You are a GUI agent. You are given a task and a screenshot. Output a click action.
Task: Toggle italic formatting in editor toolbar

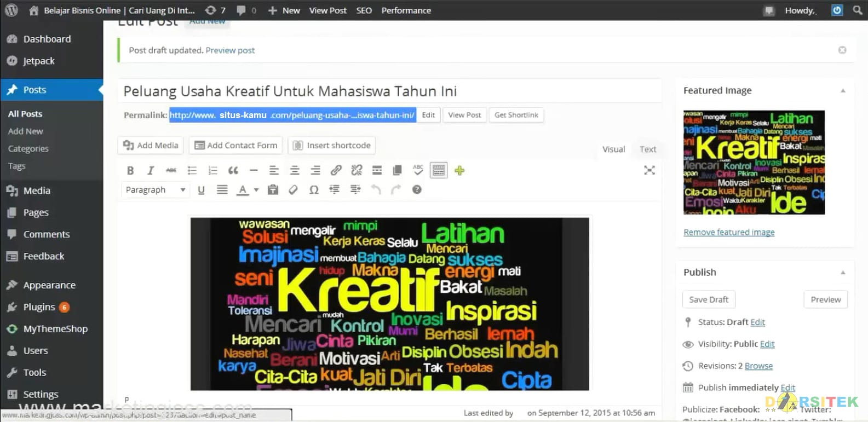pyautogui.click(x=151, y=170)
